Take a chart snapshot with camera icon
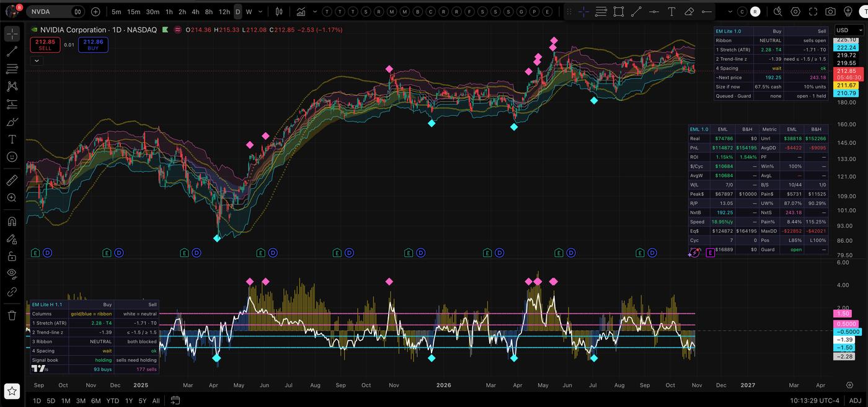This screenshot has width=868, height=407. (x=830, y=12)
